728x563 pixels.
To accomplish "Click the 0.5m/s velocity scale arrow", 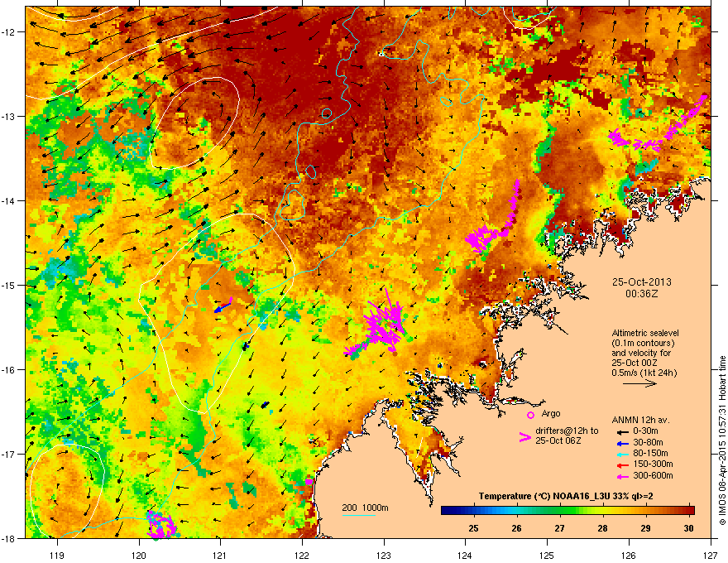I will click(639, 383).
